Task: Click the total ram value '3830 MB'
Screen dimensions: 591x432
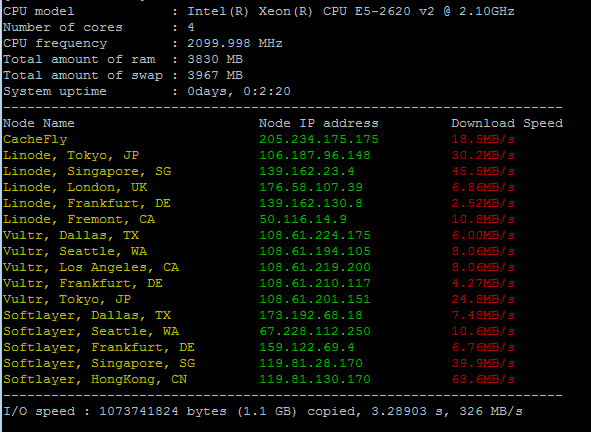Action: [215, 60]
